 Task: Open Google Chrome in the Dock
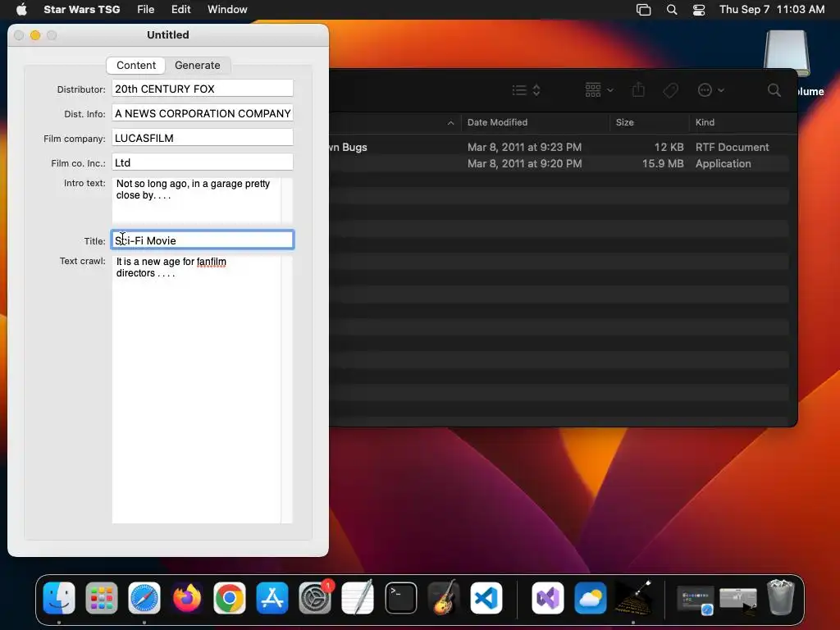pos(230,597)
